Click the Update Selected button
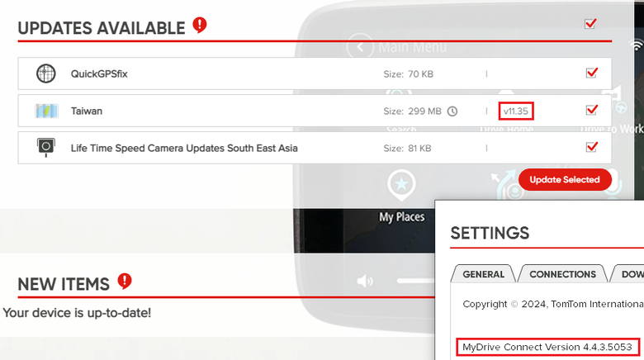 tap(565, 180)
